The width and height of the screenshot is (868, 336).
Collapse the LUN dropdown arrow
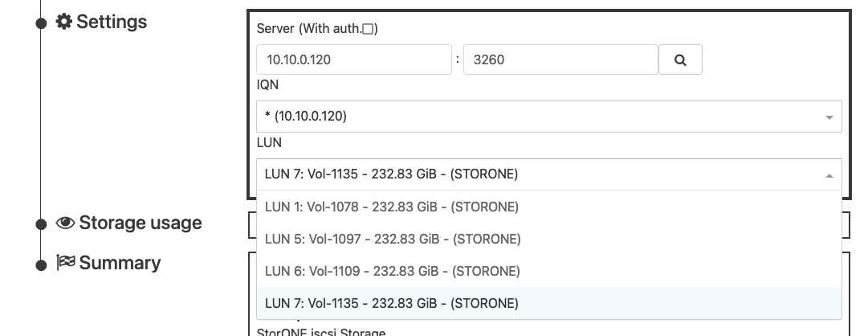(x=829, y=175)
